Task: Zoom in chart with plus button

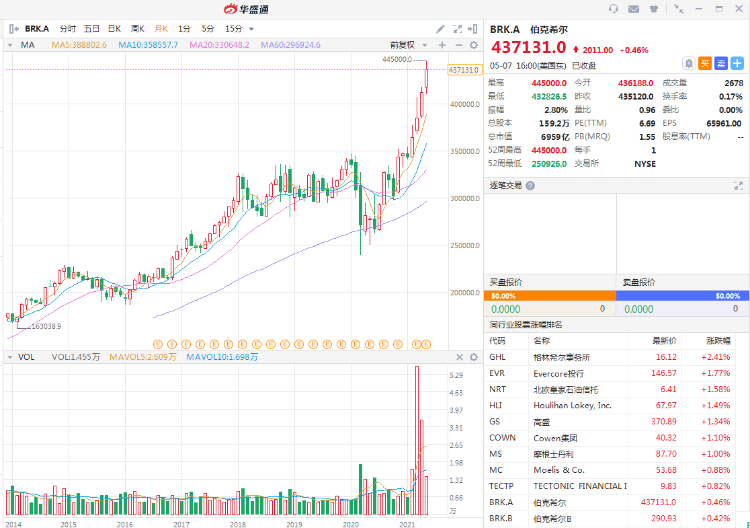Action: (x=442, y=45)
